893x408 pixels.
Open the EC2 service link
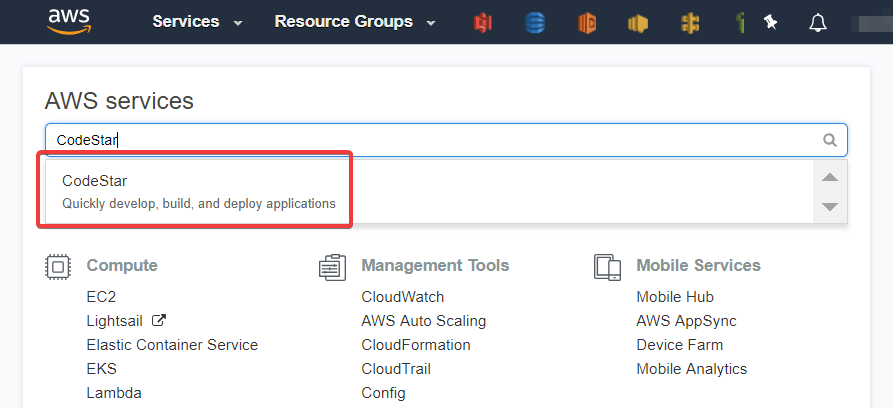click(x=101, y=297)
